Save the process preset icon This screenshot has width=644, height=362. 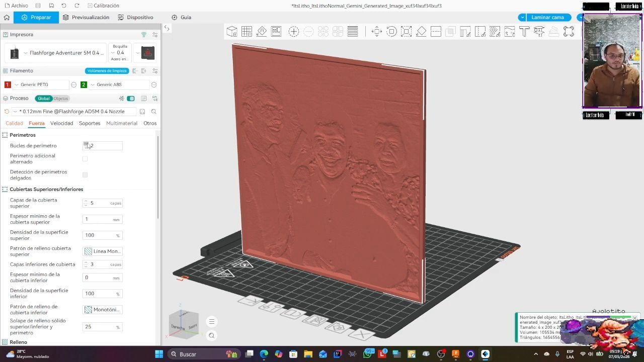142,112
